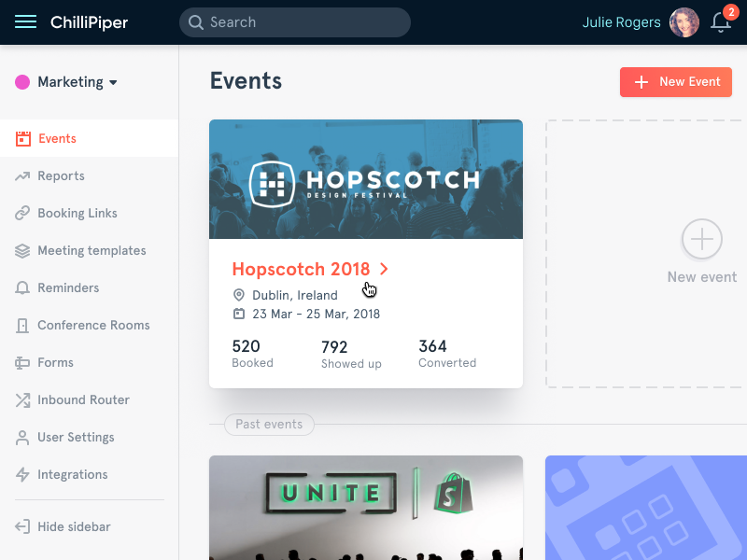The image size is (747, 560).
Task: Click the date calendar icon on card
Action: click(239, 314)
